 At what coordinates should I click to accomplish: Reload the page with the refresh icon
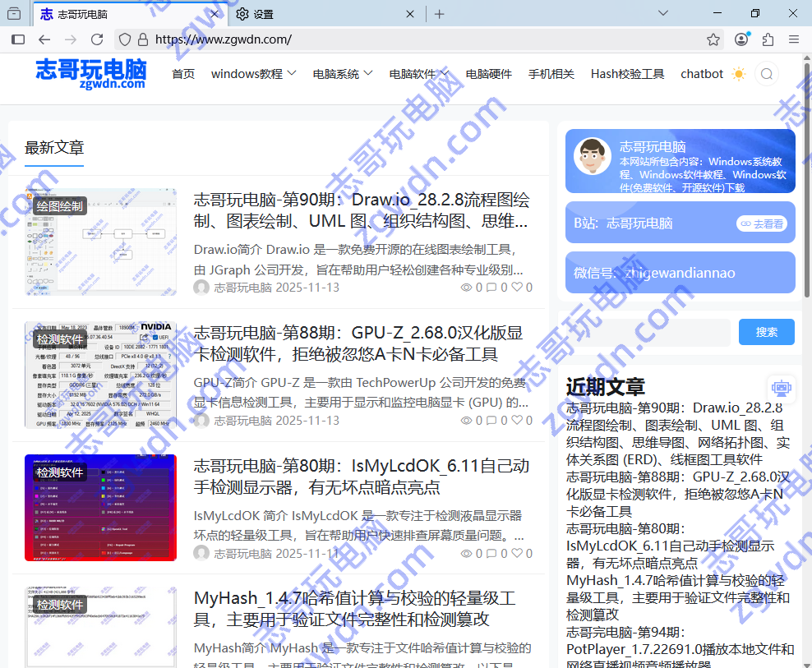(x=97, y=39)
